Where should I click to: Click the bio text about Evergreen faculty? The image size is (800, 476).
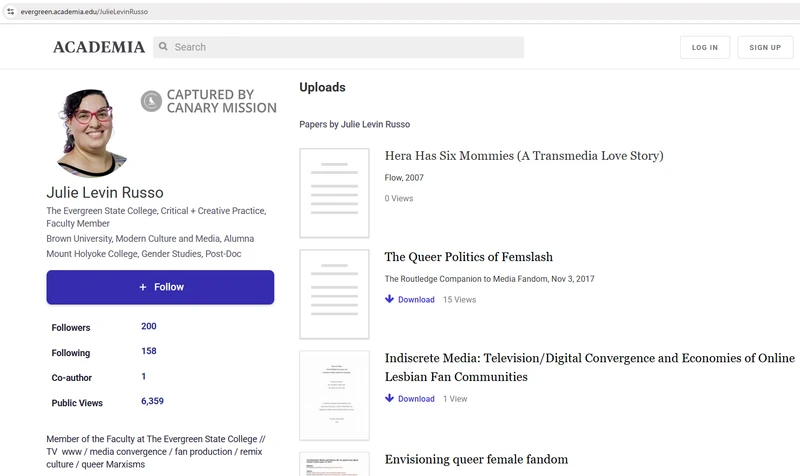click(x=156, y=452)
